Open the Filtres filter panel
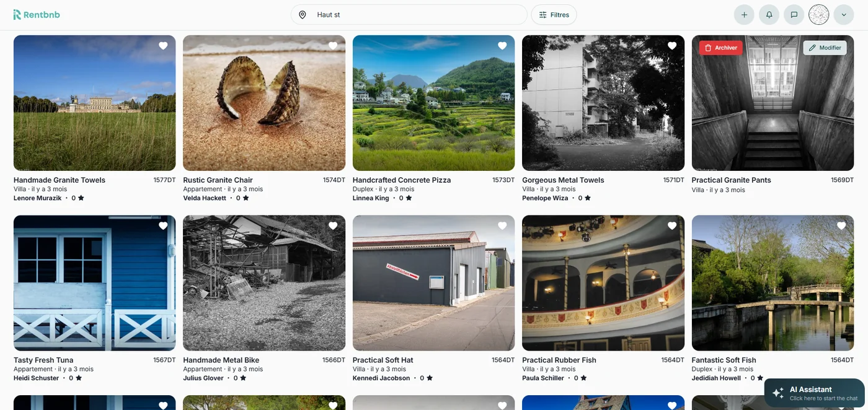 (554, 15)
